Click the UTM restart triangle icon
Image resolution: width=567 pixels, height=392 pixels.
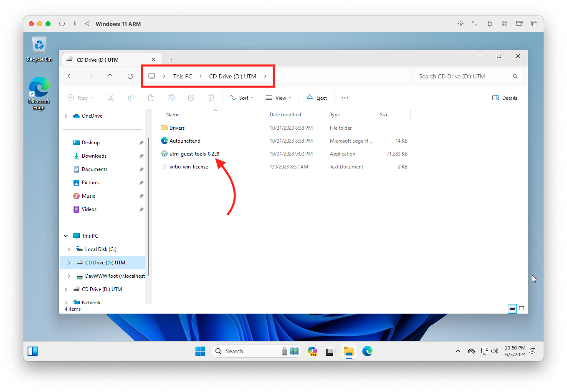pos(87,24)
